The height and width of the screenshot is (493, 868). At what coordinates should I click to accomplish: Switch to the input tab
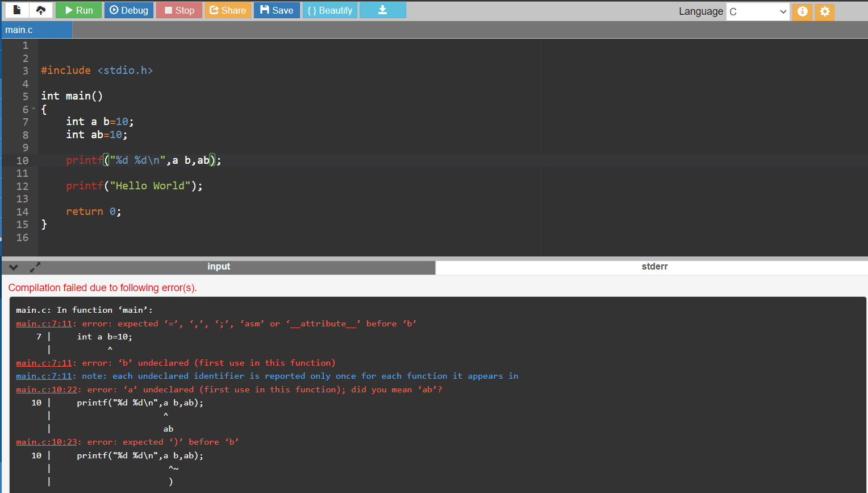pyautogui.click(x=219, y=267)
